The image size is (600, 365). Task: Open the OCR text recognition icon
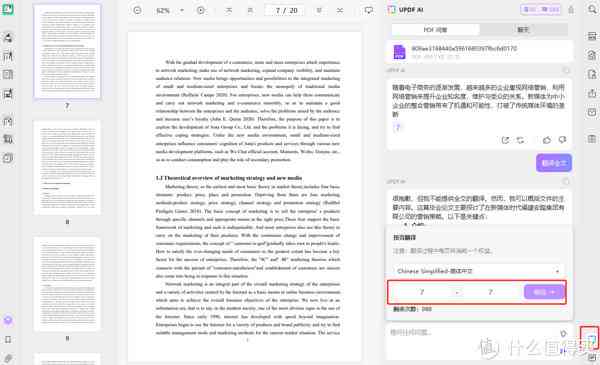[x=592, y=36]
